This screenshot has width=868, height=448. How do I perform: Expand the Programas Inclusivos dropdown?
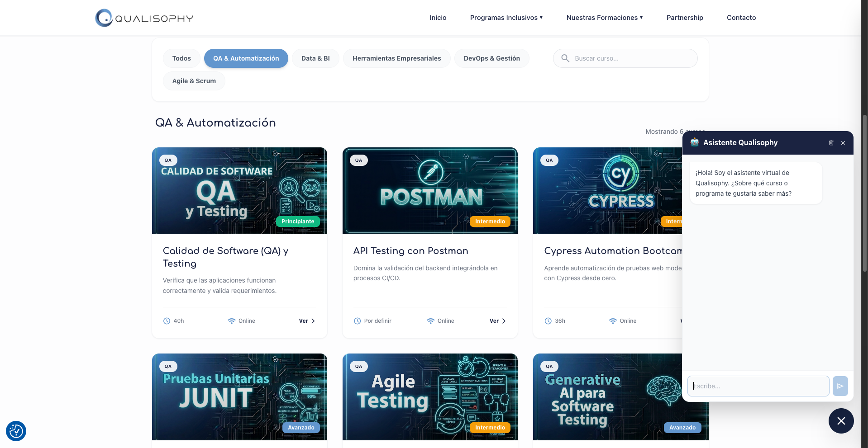point(506,18)
